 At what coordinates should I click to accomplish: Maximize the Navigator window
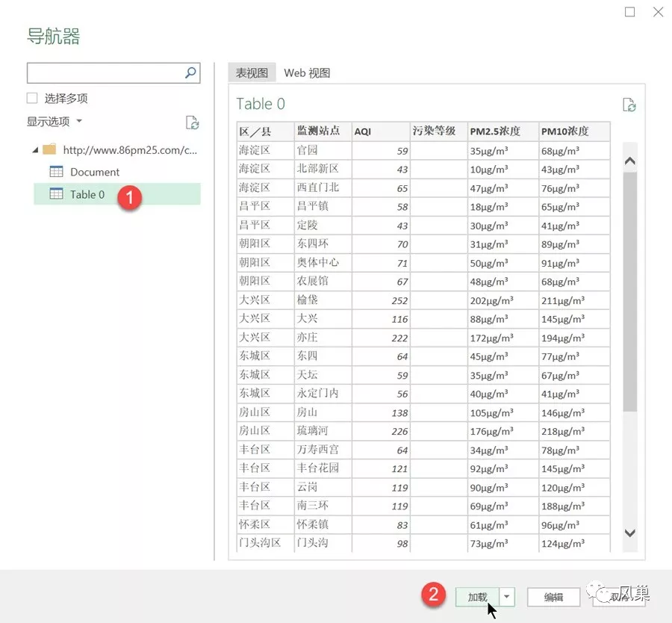[629, 12]
